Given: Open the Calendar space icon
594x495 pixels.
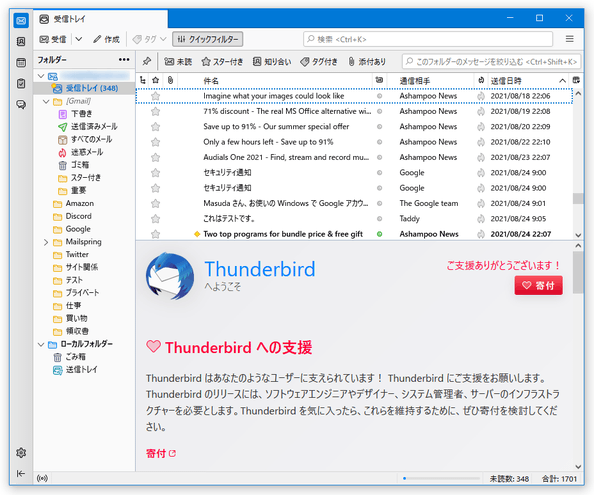Looking at the screenshot, I should pyautogui.click(x=21, y=62).
